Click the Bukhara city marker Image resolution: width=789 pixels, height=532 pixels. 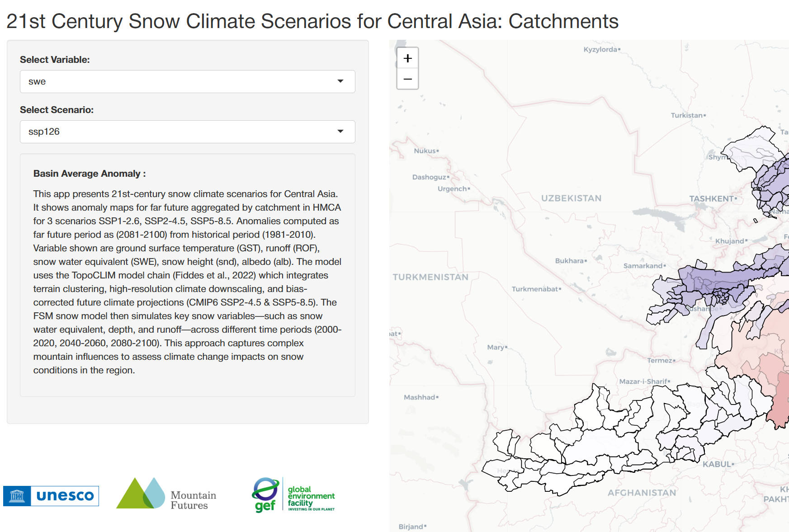[x=586, y=261]
